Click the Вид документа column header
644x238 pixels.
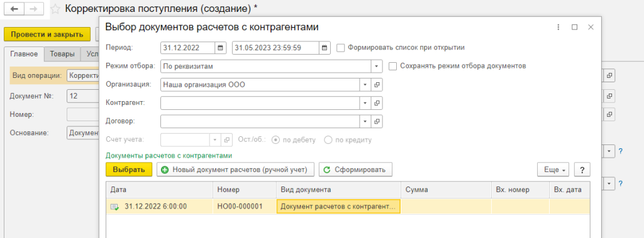(x=338, y=190)
